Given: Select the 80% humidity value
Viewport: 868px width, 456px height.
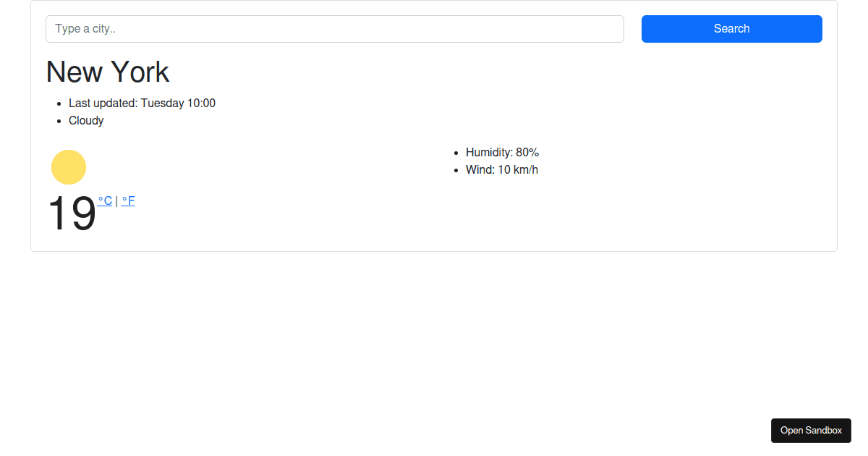Looking at the screenshot, I should pos(527,153).
